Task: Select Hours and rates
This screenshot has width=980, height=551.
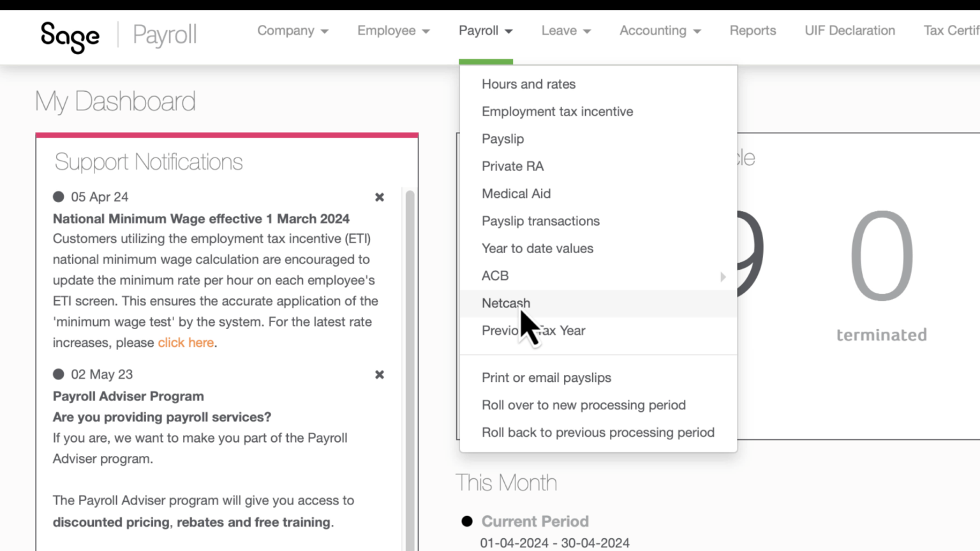Action: pyautogui.click(x=528, y=84)
